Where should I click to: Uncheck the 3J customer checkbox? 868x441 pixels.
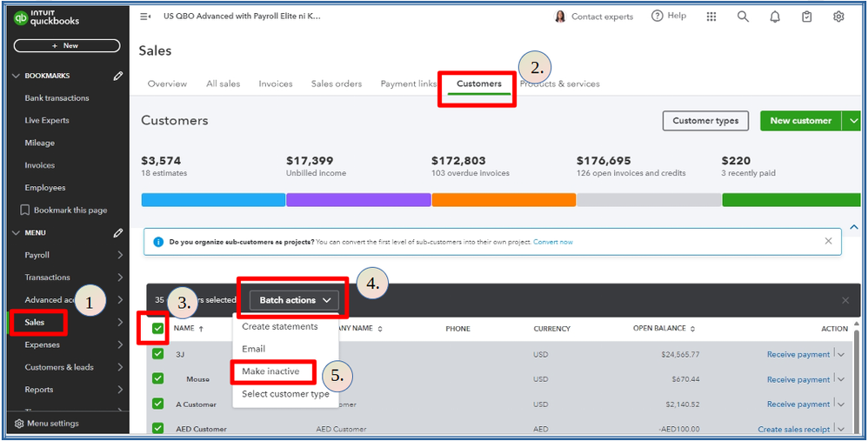click(x=158, y=354)
